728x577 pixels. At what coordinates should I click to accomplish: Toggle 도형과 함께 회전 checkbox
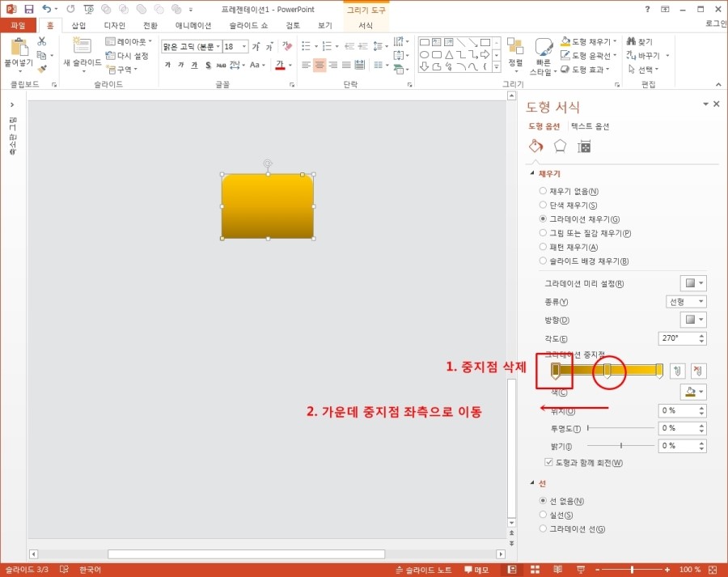click(548, 462)
